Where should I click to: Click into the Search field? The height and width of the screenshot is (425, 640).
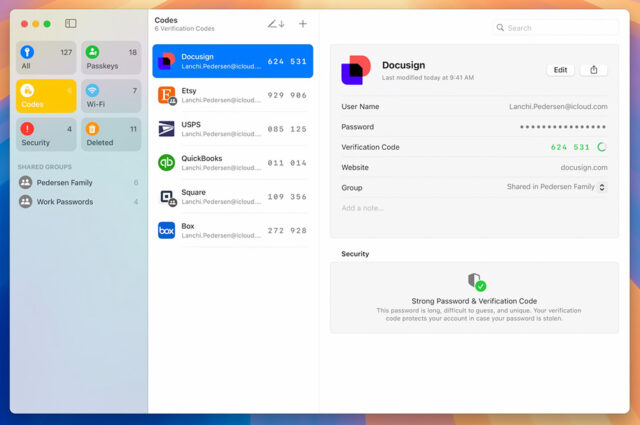pyautogui.click(x=556, y=28)
